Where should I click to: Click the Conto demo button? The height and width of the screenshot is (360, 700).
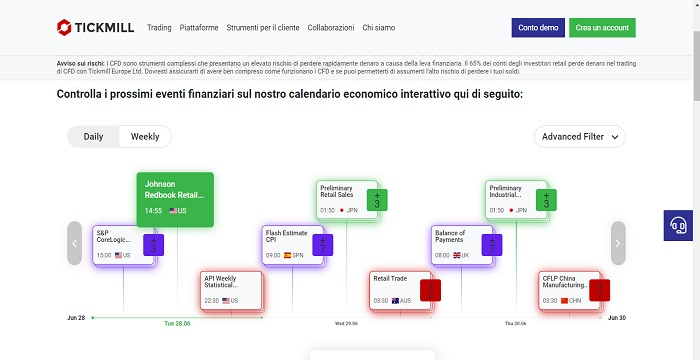[538, 28]
